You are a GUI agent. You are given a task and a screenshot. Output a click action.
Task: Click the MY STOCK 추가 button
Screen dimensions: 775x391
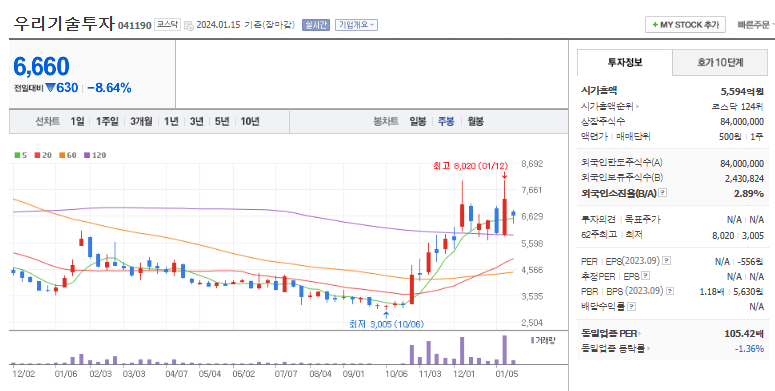click(x=685, y=25)
